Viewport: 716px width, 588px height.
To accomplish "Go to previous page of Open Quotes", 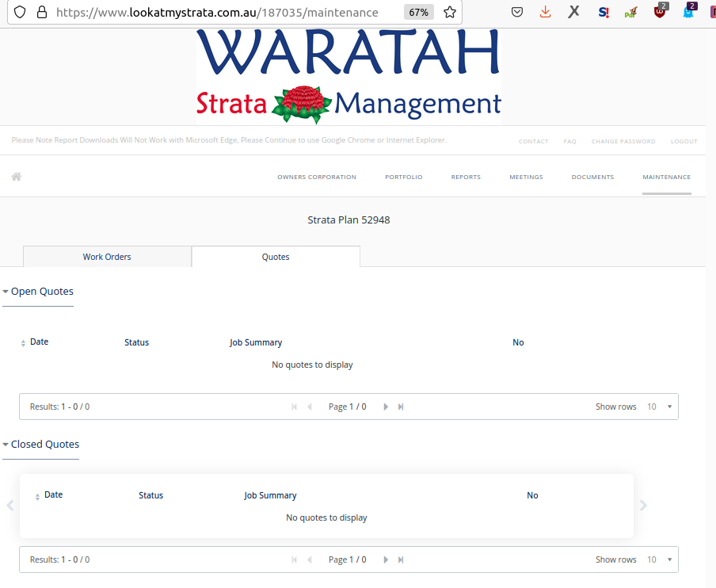I will pos(310,407).
